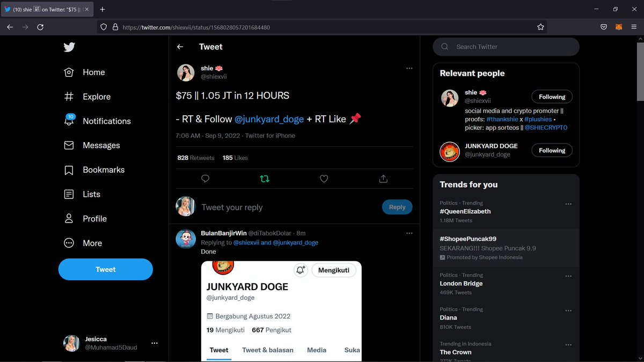Open options for The Crown trend
644x362 pixels.
568,344
